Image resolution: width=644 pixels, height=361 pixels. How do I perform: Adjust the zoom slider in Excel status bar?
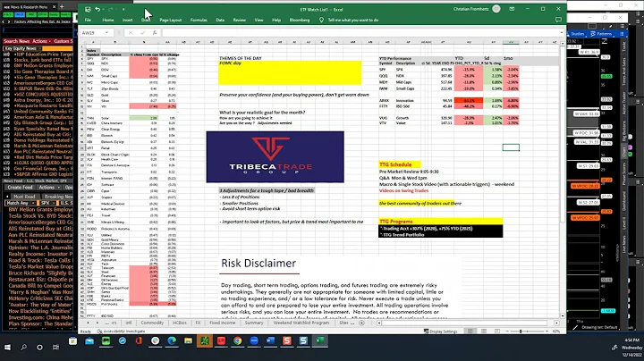[527, 331]
